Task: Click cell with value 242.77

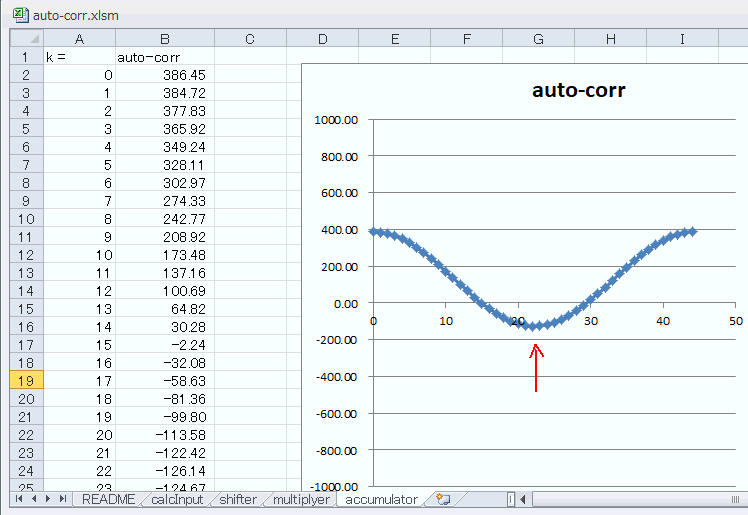Action: pyautogui.click(x=165, y=218)
